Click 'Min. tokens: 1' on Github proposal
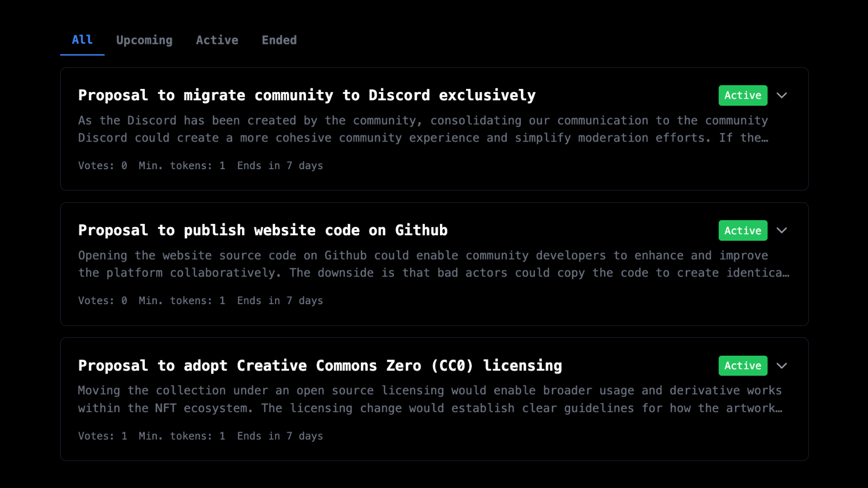Viewport: 868px width, 488px height. click(182, 301)
